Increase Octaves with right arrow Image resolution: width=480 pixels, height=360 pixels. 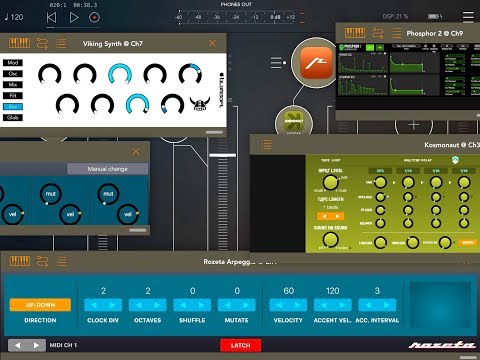157,305
